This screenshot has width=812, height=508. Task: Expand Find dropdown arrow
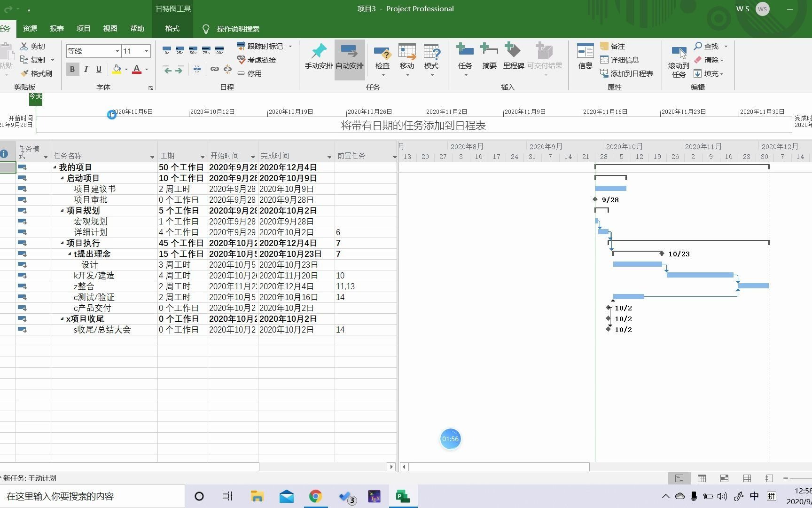pyautogui.click(x=726, y=46)
